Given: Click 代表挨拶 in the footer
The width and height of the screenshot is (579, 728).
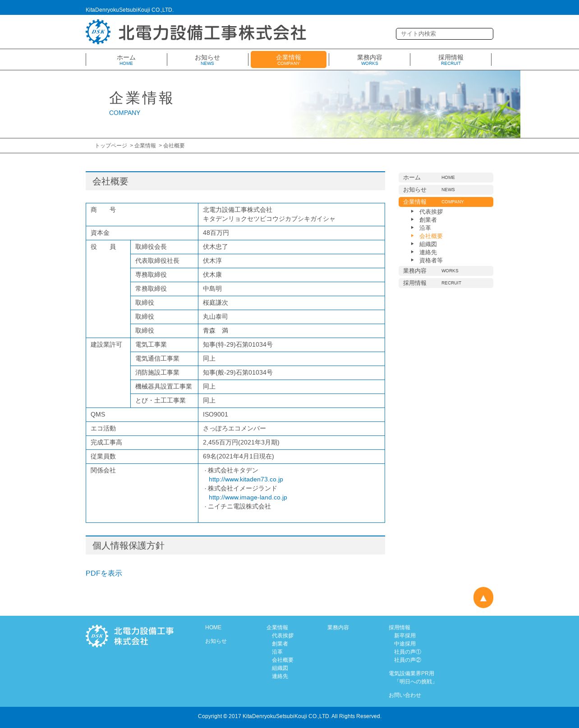Looking at the screenshot, I should pos(283,636).
